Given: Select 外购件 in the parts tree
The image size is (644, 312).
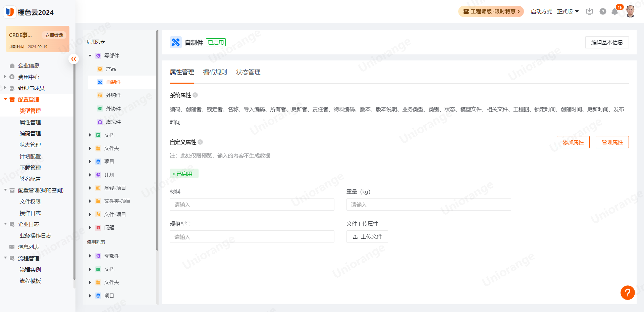Looking at the screenshot, I should click(x=113, y=95).
